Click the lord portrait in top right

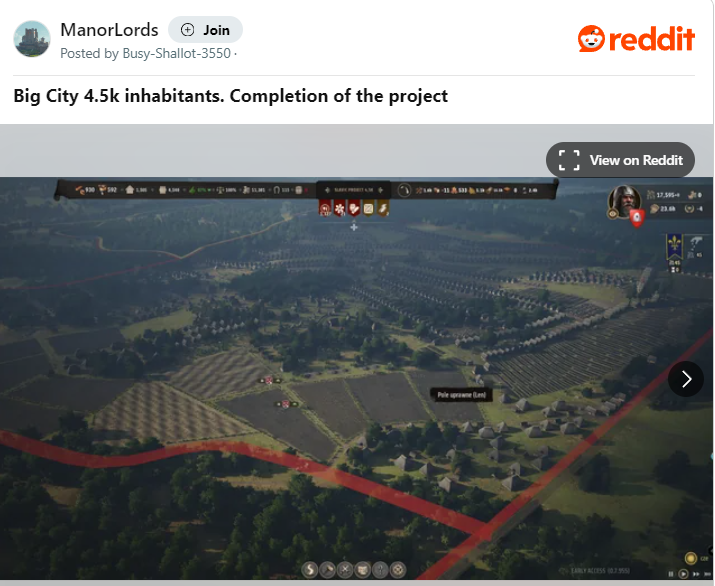tap(625, 202)
